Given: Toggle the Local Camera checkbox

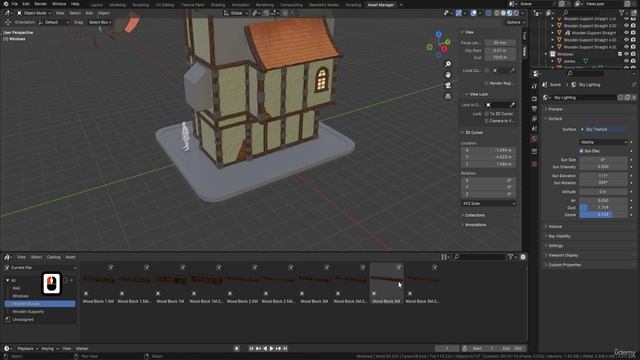Looking at the screenshot, I should (x=487, y=70).
